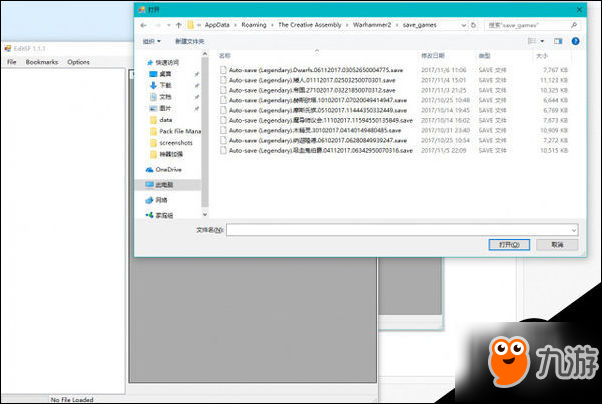Select the auto-save file dated 06102017
Image resolution: width=602 pixels, height=404 pixels.
(318, 140)
